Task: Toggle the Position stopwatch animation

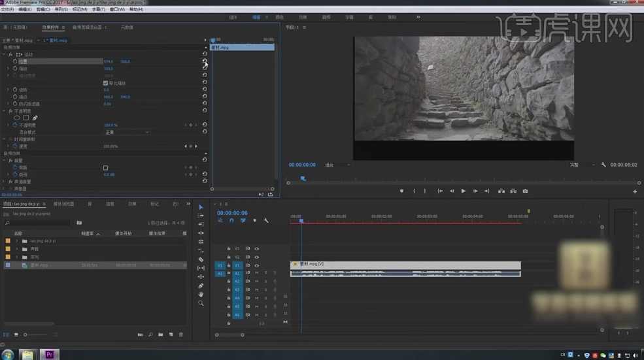Action: click(14, 61)
